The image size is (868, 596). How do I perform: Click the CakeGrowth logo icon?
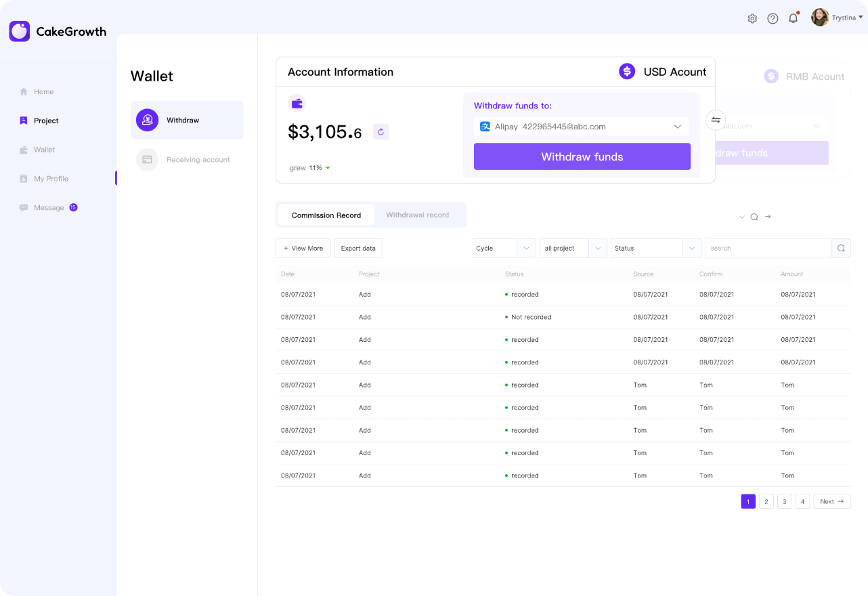20,31
